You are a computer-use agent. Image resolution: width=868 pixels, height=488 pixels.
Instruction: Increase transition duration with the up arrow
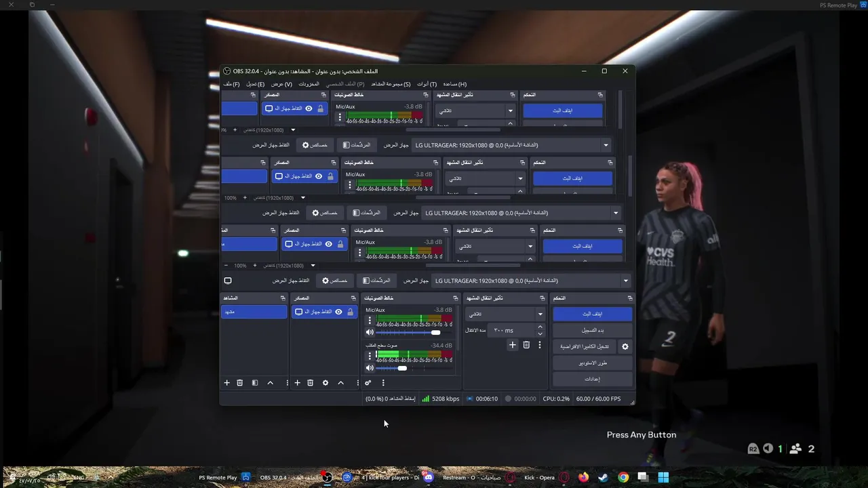[540, 327]
